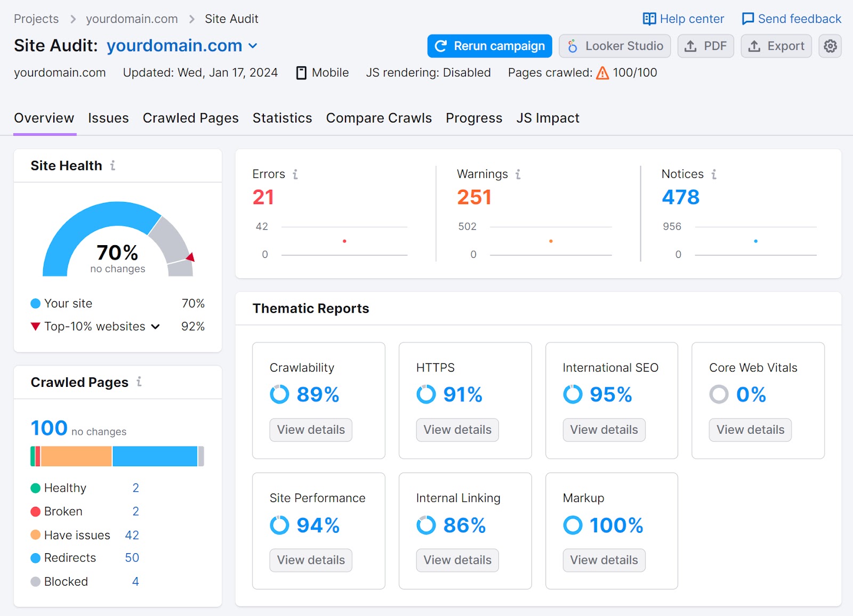The width and height of the screenshot is (853, 616).
Task: Open the Site Health info tooltip
Action: tap(112, 165)
